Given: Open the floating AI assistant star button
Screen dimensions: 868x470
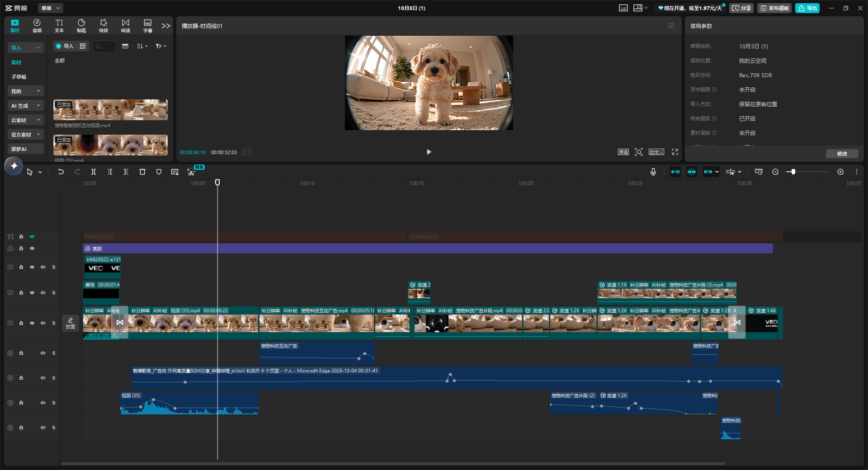Looking at the screenshot, I should tap(14, 166).
